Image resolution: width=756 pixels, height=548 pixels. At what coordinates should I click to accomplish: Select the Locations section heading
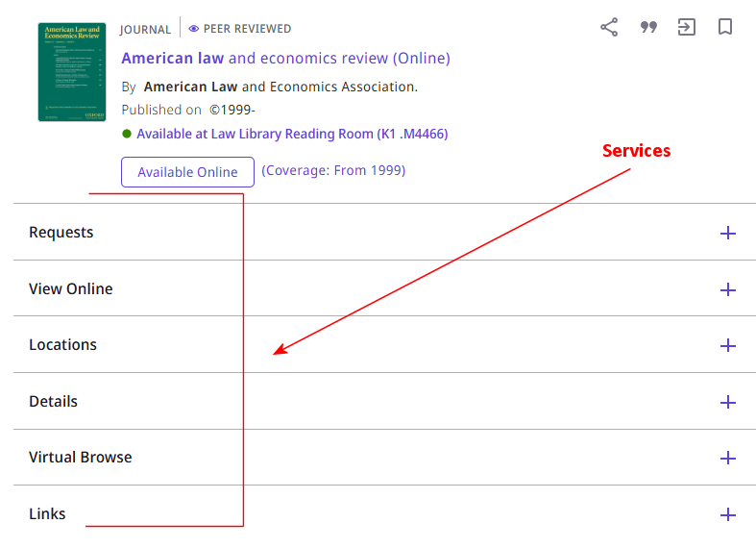pyautogui.click(x=62, y=345)
